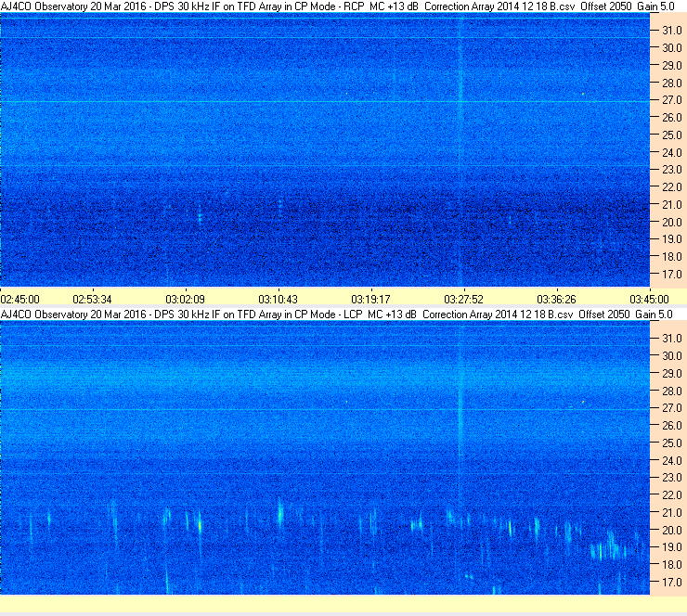Viewport: 687px width, 616px height.
Task: Select the 23.0 frequency label on RCP plot
Action: tap(672, 170)
